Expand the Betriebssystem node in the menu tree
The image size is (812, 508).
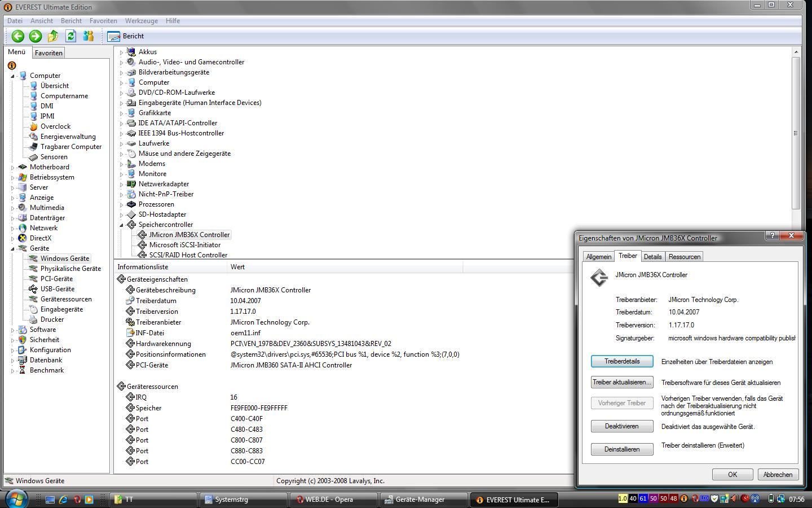[x=12, y=177]
